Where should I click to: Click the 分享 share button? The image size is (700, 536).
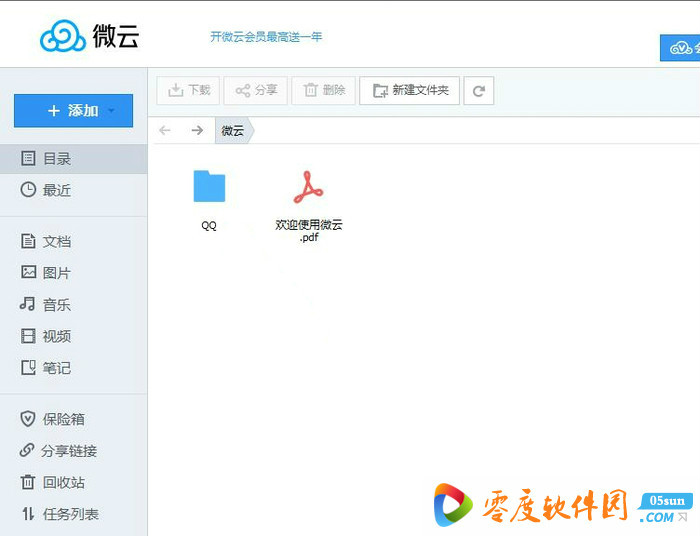click(256, 91)
